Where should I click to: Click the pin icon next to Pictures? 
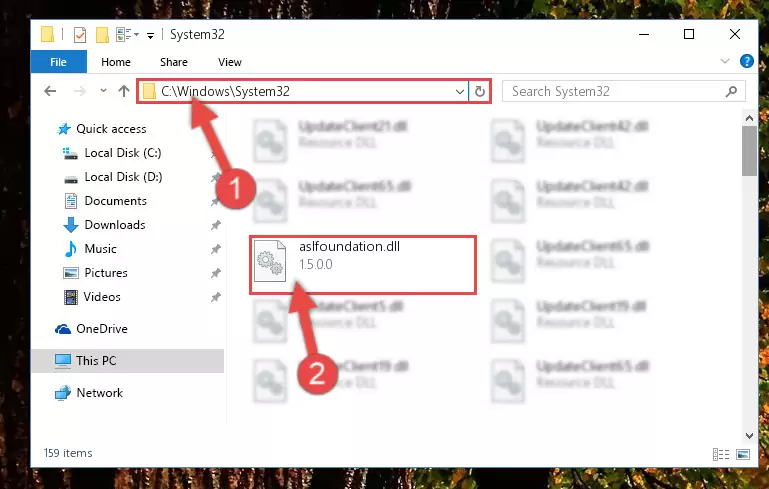tap(215, 273)
